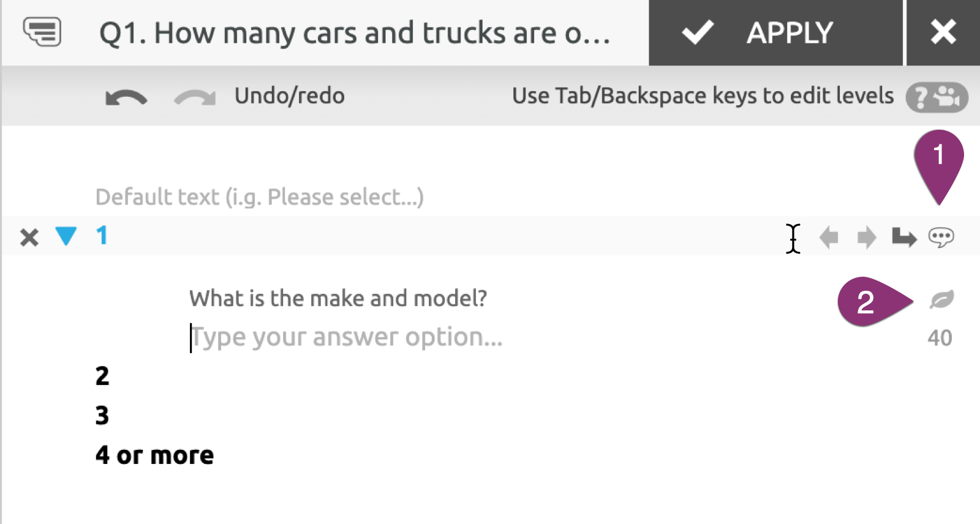Close the question editor dialog
The height and width of the screenshot is (524, 980).
click(x=943, y=32)
